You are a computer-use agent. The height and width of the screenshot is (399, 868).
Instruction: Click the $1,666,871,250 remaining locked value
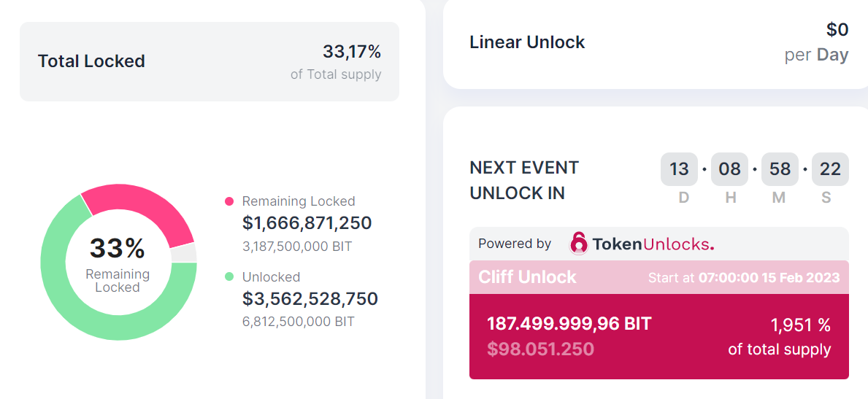coord(307,223)
